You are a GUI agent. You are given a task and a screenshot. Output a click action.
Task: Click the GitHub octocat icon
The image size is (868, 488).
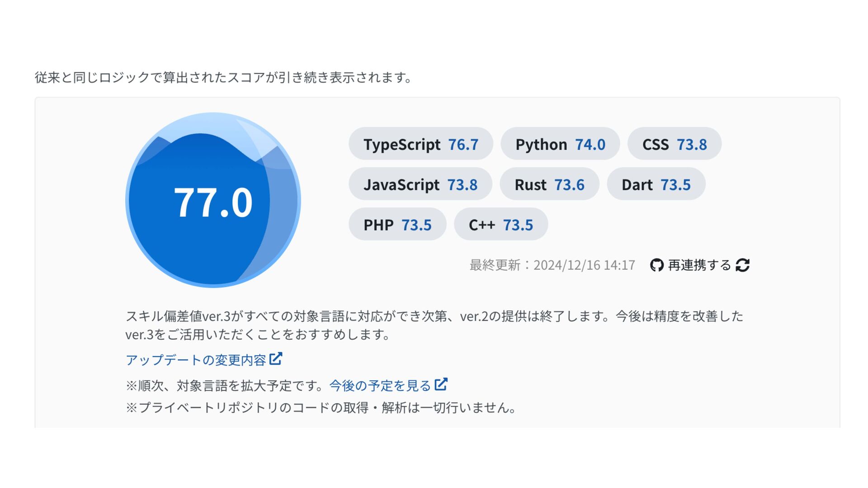(656, 265)
